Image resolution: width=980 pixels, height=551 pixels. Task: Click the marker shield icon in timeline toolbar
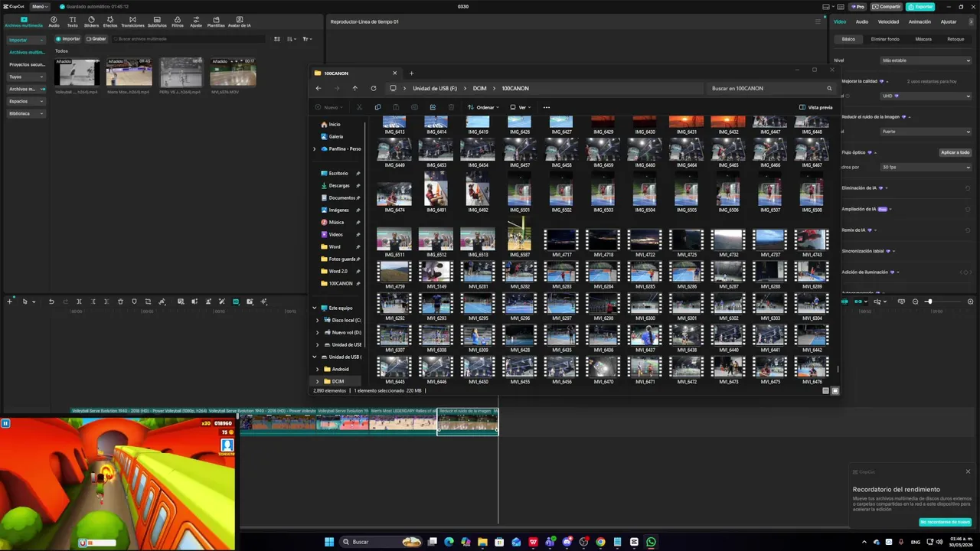134,302
